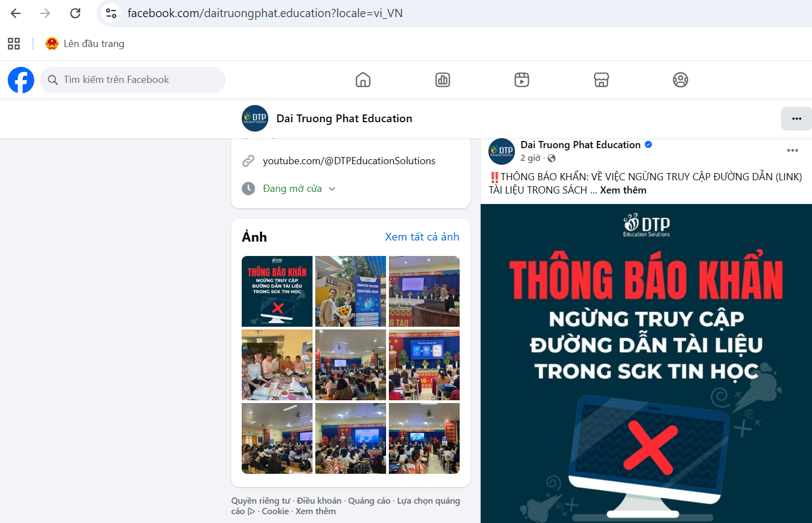812x523 pixels.
Task: Open the page header three-dot options button
Action: coord(796,119)
